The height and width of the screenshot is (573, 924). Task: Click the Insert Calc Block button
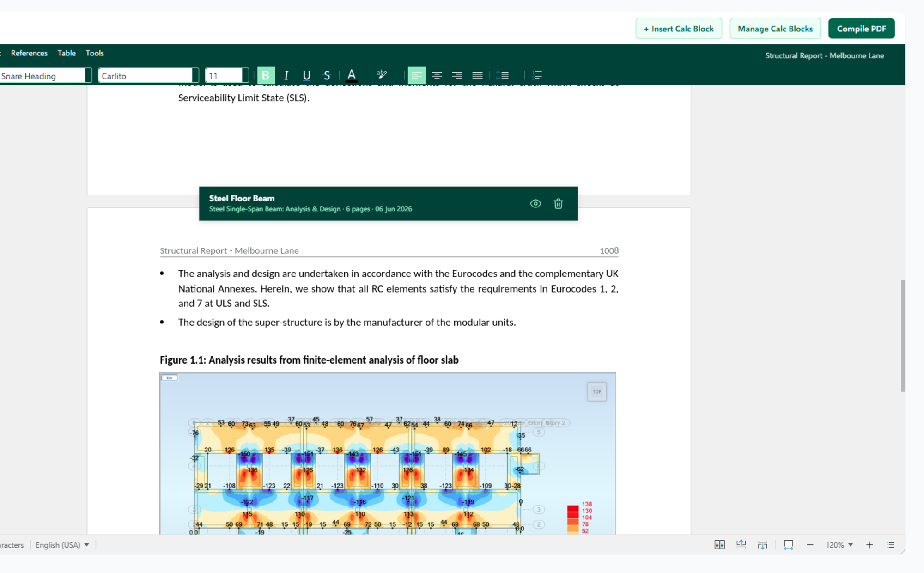[679, 29]
